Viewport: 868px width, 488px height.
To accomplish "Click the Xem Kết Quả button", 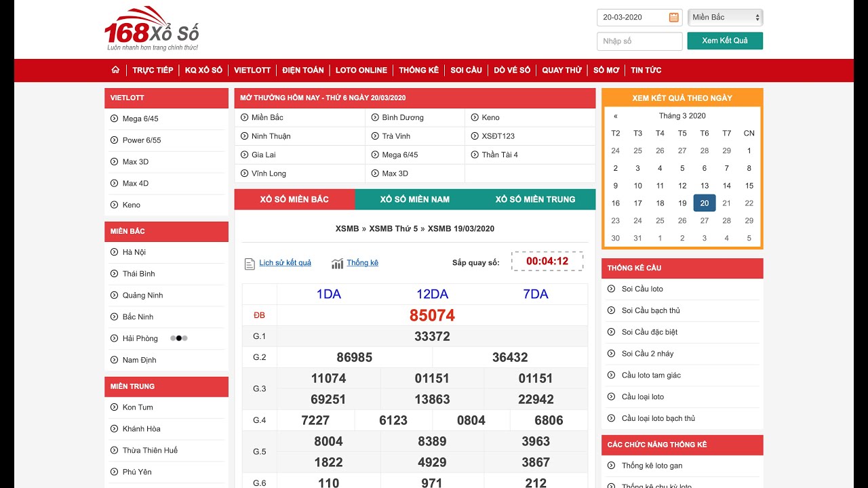I will [725, 41].
